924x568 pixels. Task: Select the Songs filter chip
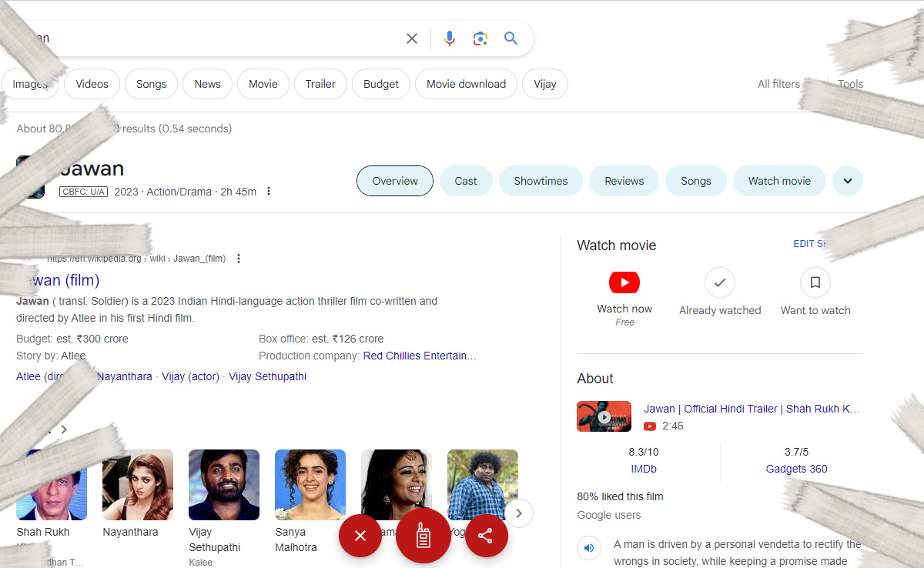pos(151,84)
